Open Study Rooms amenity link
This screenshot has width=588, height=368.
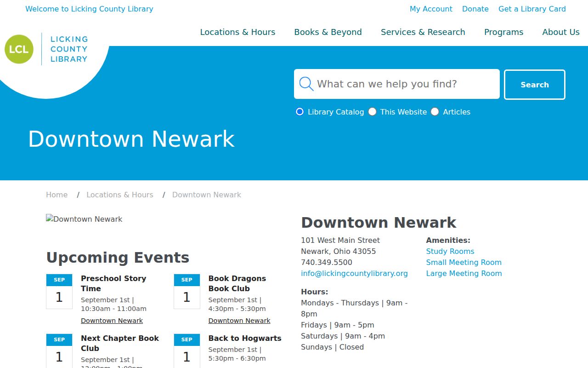450,251
